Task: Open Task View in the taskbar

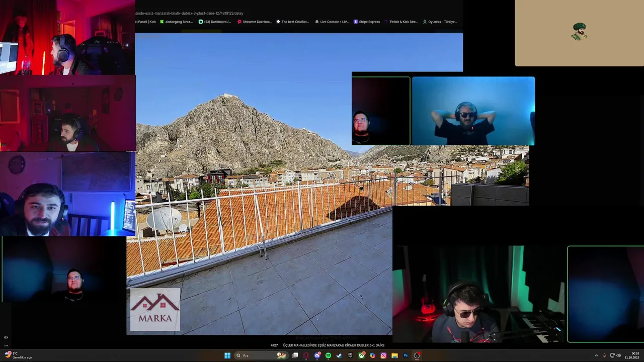Action: (295, 355)
